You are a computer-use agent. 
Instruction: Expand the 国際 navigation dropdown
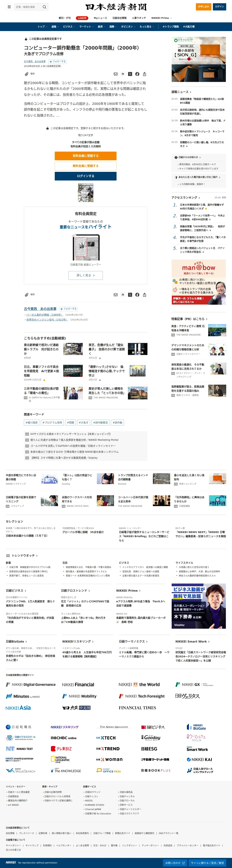(113, 27)
